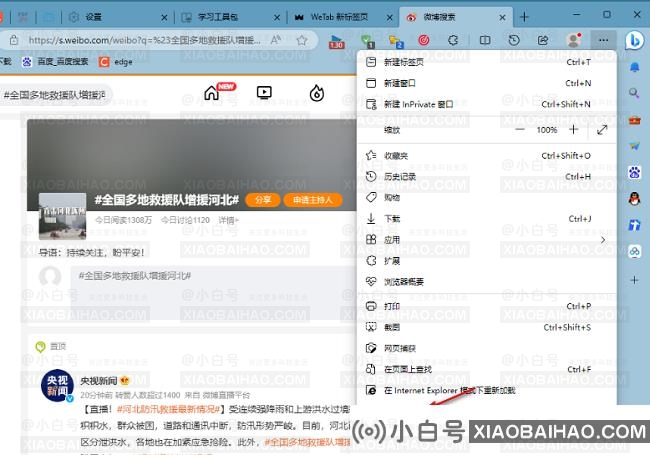Click the Baidu paw icon in sidebar
The image size is (650, 455).
634,172
